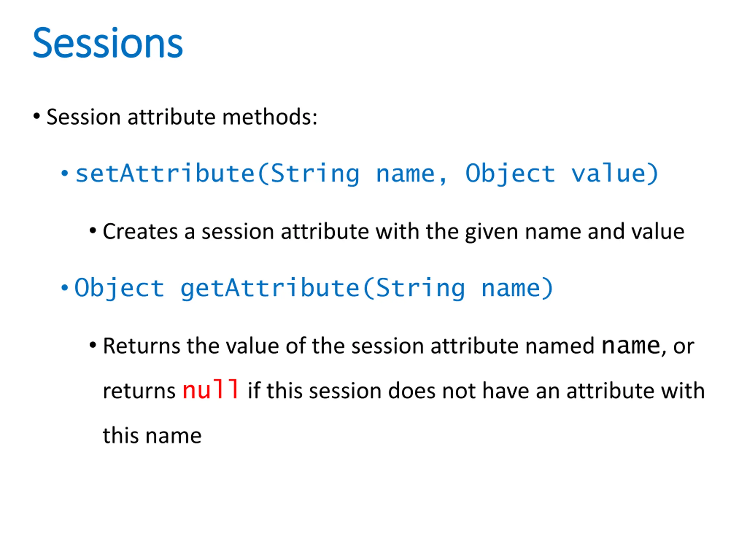Click the leading 'Object' return type of getAttribute
The height and width of the screenshot is (560, 747).
pos(119,289)
